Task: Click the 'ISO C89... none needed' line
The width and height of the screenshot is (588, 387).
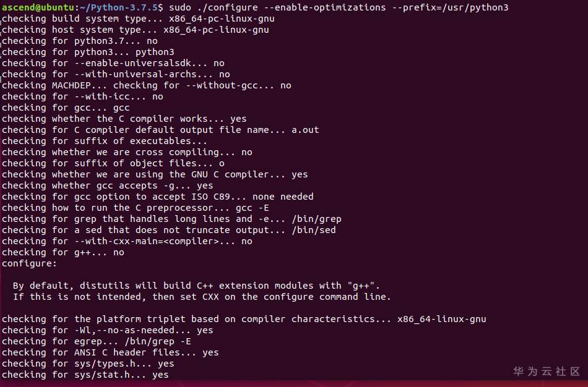Action: (157, 197)
